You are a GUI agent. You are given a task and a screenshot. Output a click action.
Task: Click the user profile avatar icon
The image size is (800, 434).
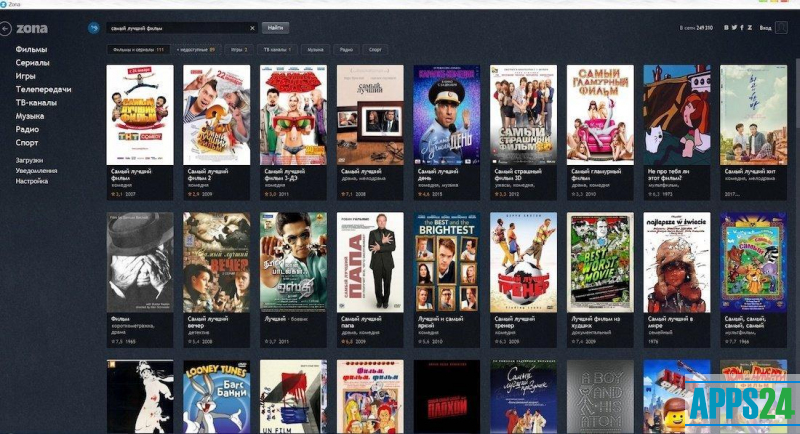(x=781, y=28)
